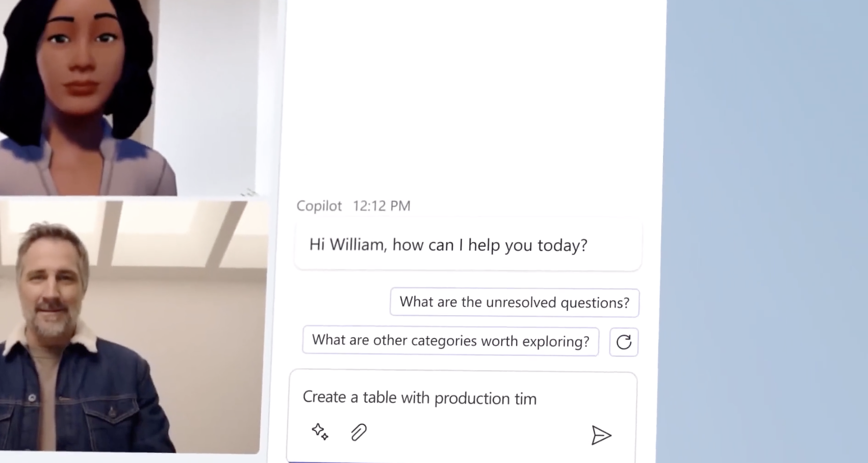The height and width of the screenshot is (463, 868).
Task: Click the 12:12 PM message timestamp
Action: coord(381,206)
